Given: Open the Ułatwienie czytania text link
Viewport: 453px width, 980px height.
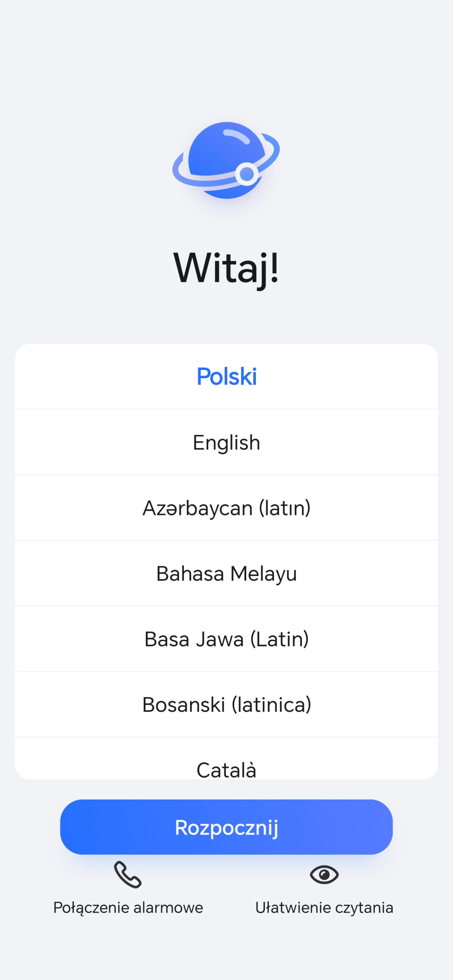Looking at the screenshot, I should point(324,908).
